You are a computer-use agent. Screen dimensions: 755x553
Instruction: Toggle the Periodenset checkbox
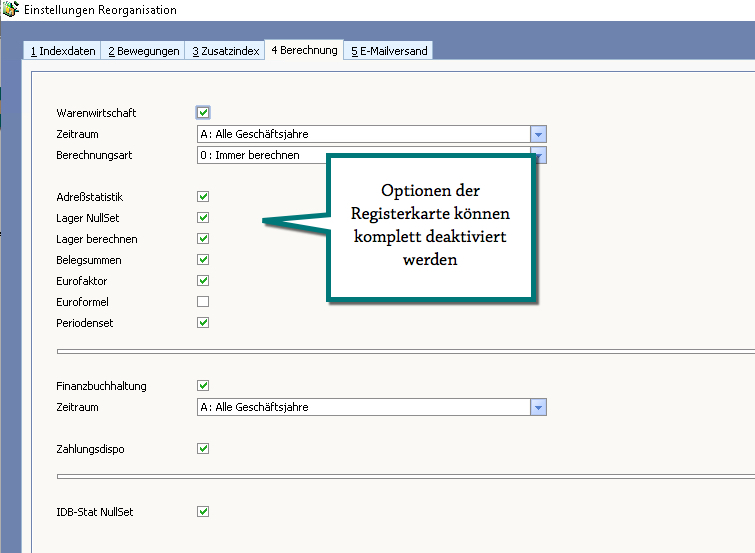point(203,323)
